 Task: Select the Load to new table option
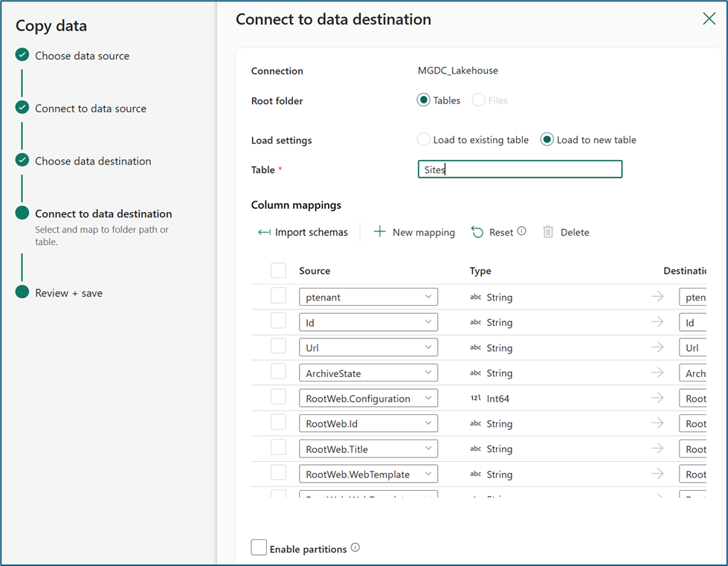click(547, 139)
